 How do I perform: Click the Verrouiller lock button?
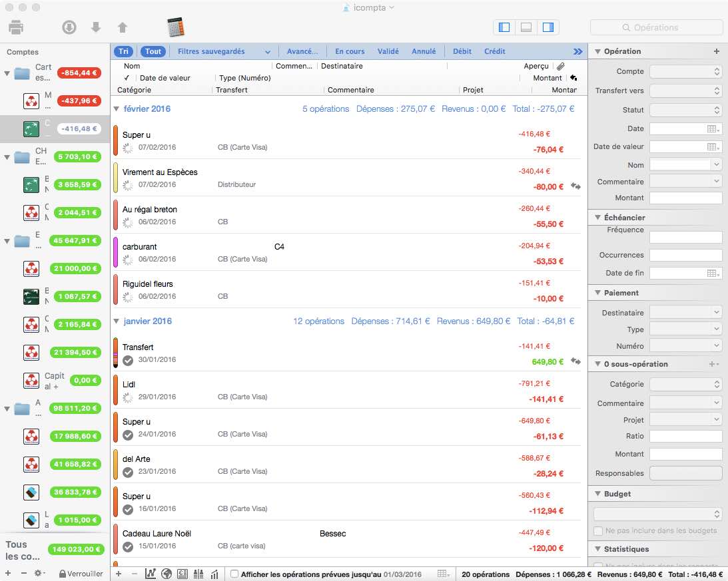tap(81, 573)
